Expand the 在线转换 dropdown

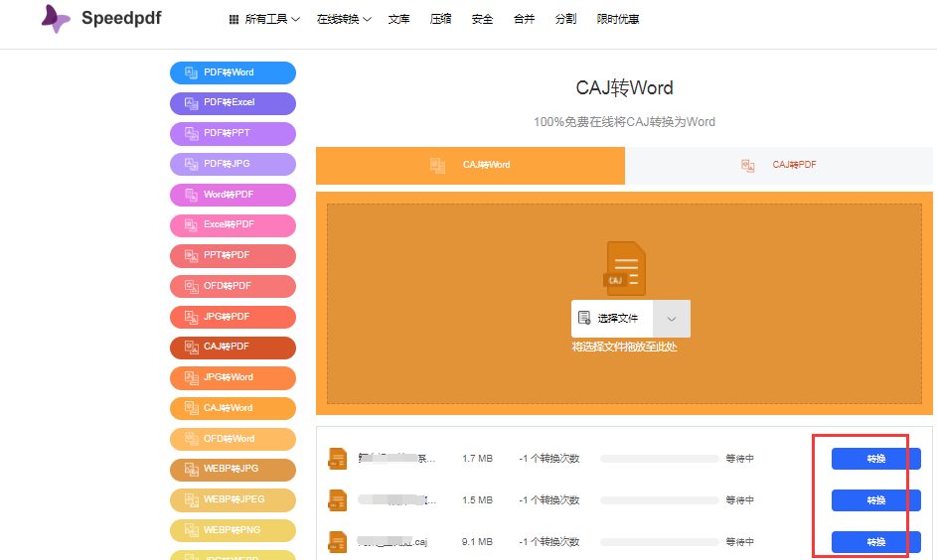344,19
